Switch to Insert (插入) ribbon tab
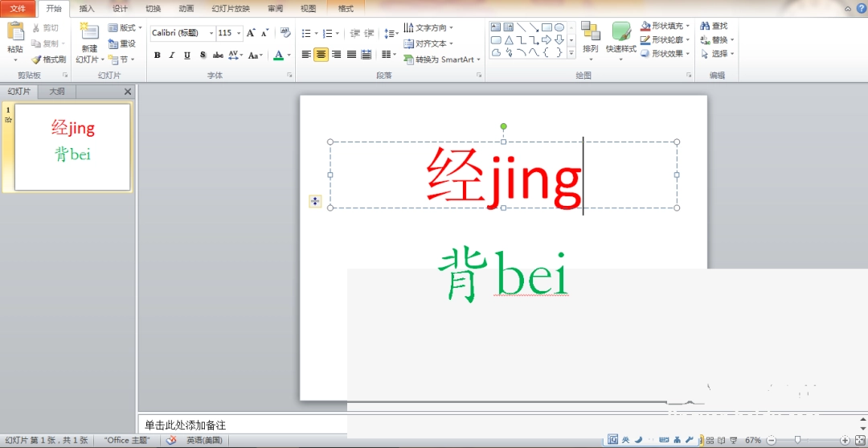The width and height of the screenshot is (868, 448). (x=87, y=8)
